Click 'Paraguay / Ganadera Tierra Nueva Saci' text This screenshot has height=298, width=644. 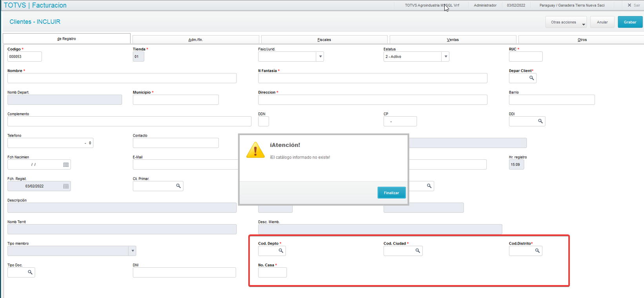tap(572, 5)
